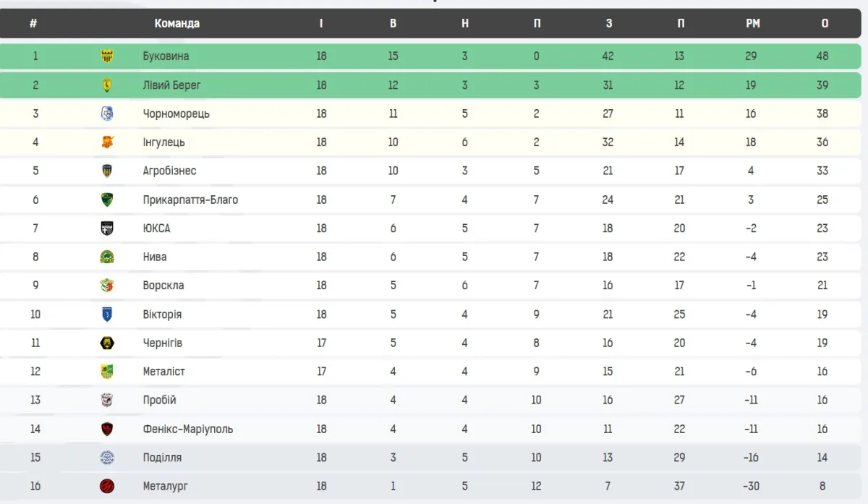Click the Чернігів black-yellow logo
Viewport: 868px width, 504px height.
107,343
